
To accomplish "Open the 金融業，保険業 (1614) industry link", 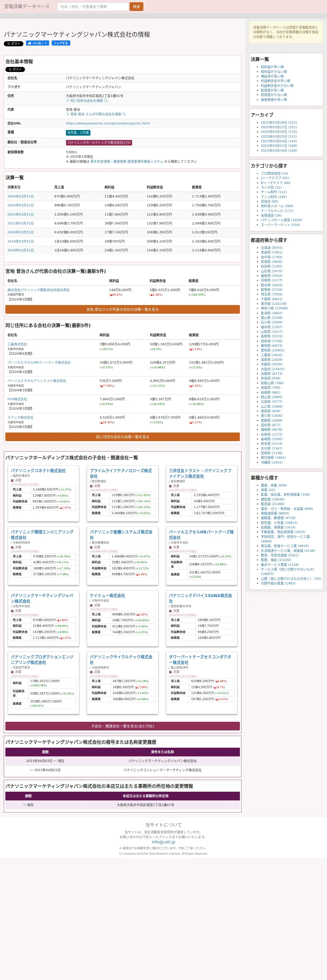I will pos(278,527).
